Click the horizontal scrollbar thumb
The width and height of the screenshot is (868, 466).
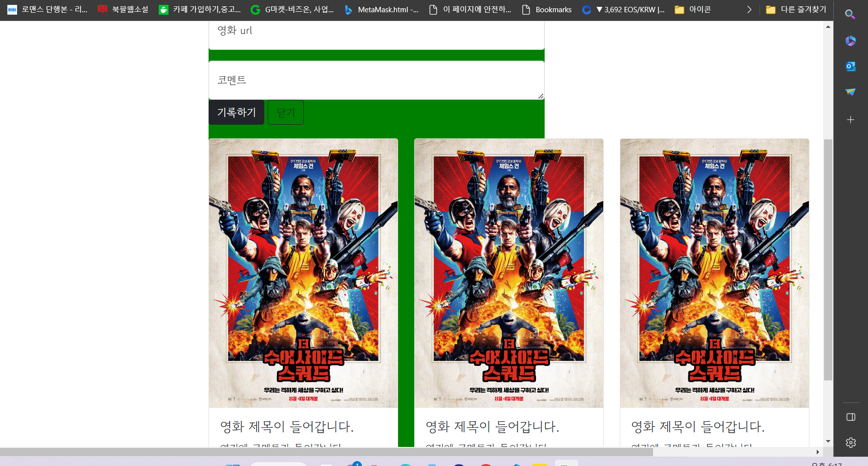click(x=326, y=452)
